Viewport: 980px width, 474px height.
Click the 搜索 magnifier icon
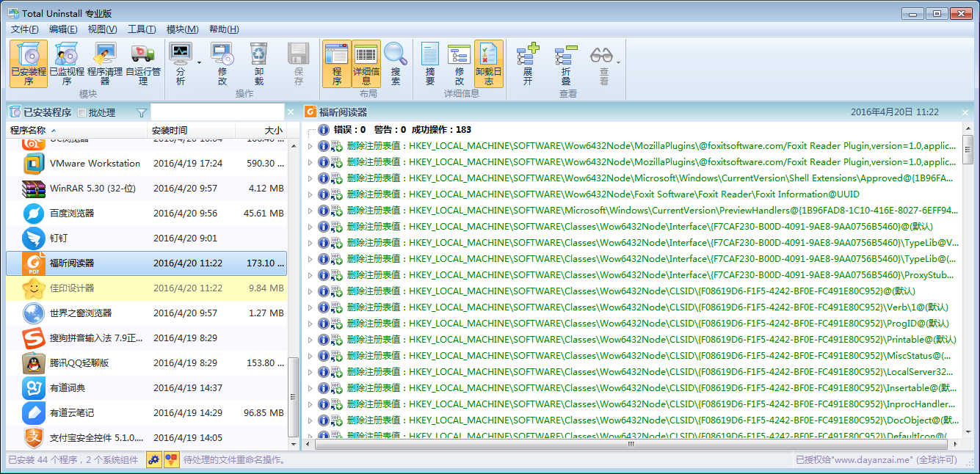point(396,63)
